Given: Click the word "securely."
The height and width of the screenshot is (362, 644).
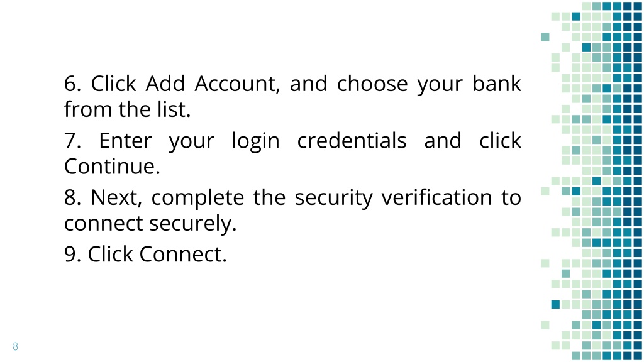Looking at the screenshot, I should point(193,224).
